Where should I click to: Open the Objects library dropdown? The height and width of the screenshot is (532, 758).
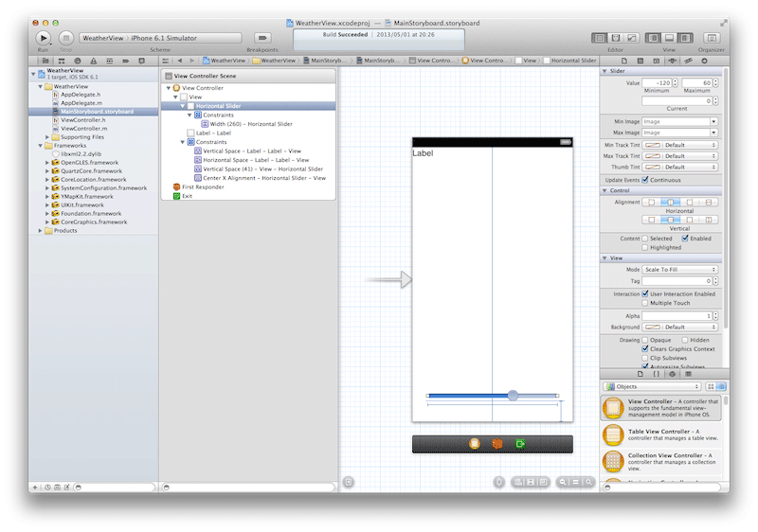point(652,386)
